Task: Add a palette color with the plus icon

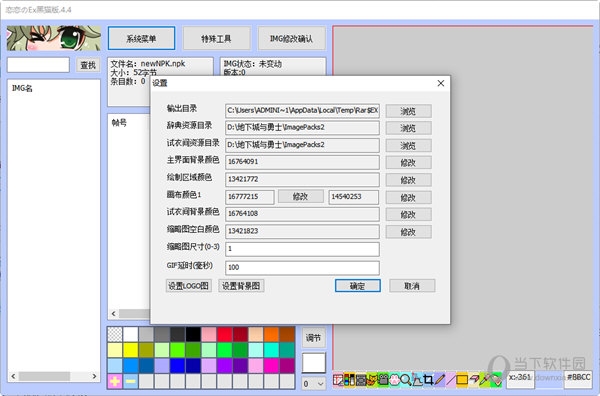Action: click(115, 381)
